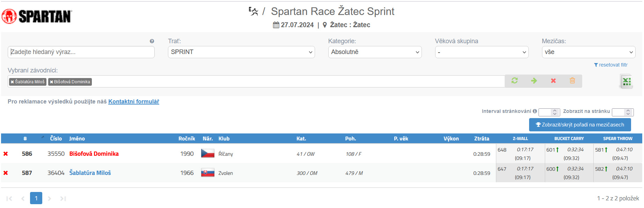Image resolution: width=644 pixels, height=208 pixels.
Task: Open the Mezičas vše dropdown
Action: 588,52
